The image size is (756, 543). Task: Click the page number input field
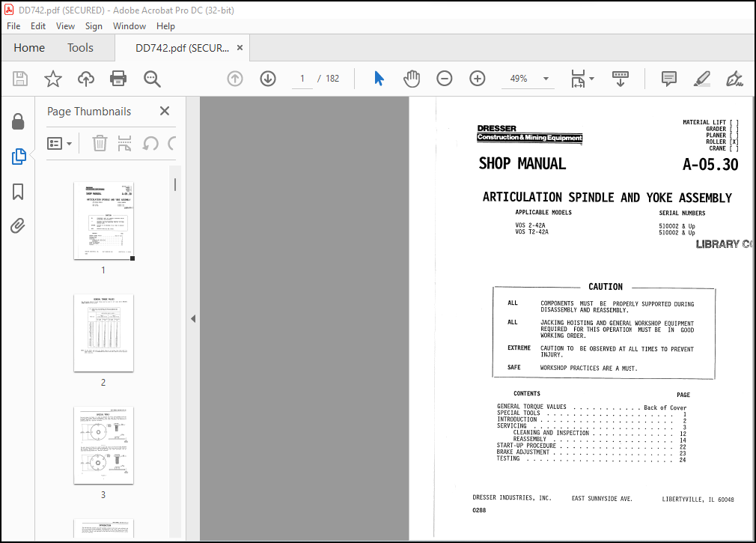tap(302, 79)
